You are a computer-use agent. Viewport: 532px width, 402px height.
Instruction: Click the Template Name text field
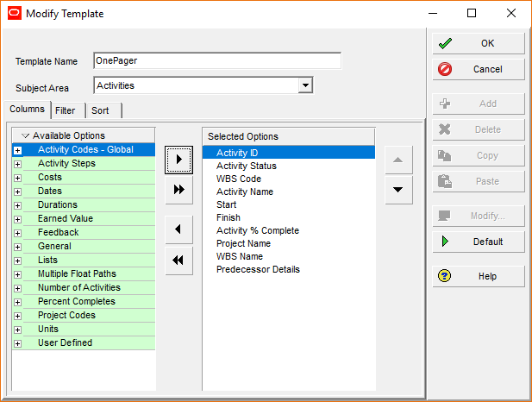pos(216,61)
